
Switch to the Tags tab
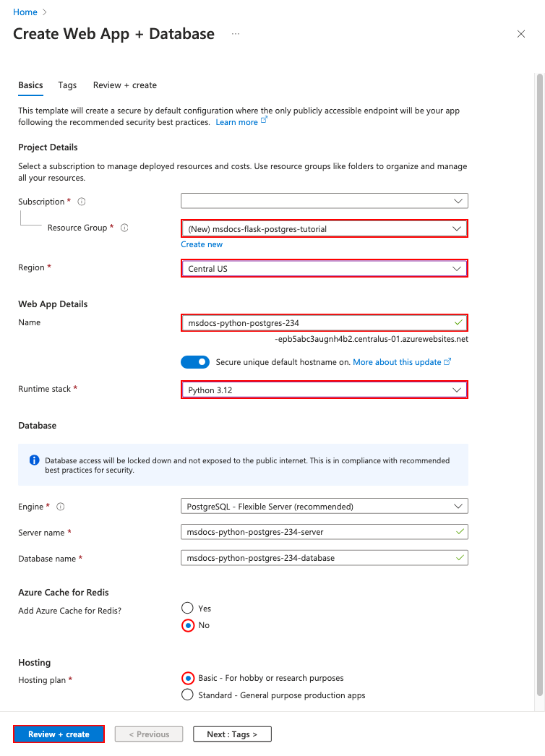pyautogui.click(x=67, y=85)
